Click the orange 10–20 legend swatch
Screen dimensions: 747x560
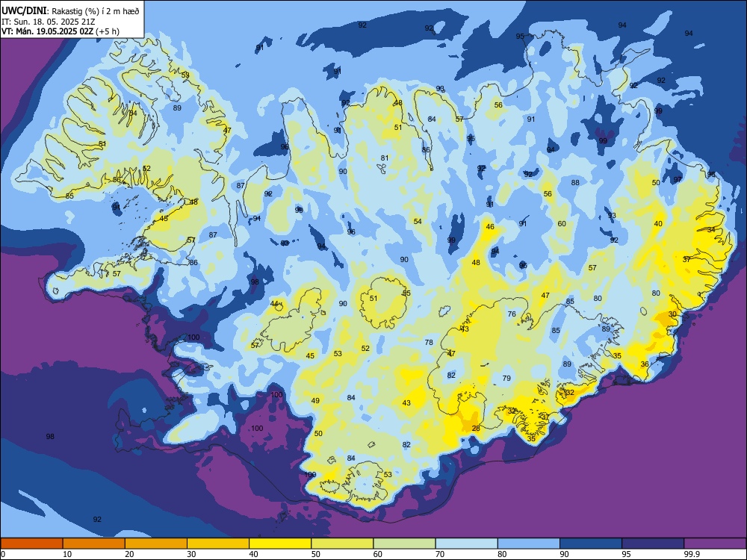click(94, 544)
